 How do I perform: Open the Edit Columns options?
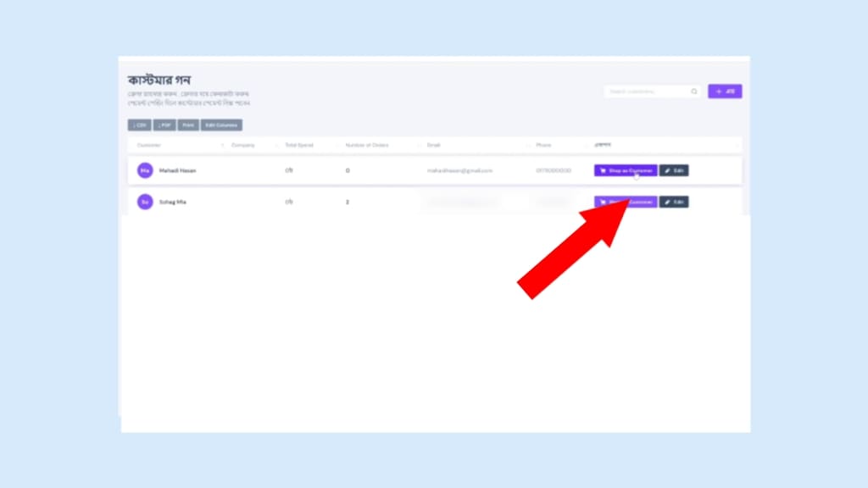tap(221, 125)
